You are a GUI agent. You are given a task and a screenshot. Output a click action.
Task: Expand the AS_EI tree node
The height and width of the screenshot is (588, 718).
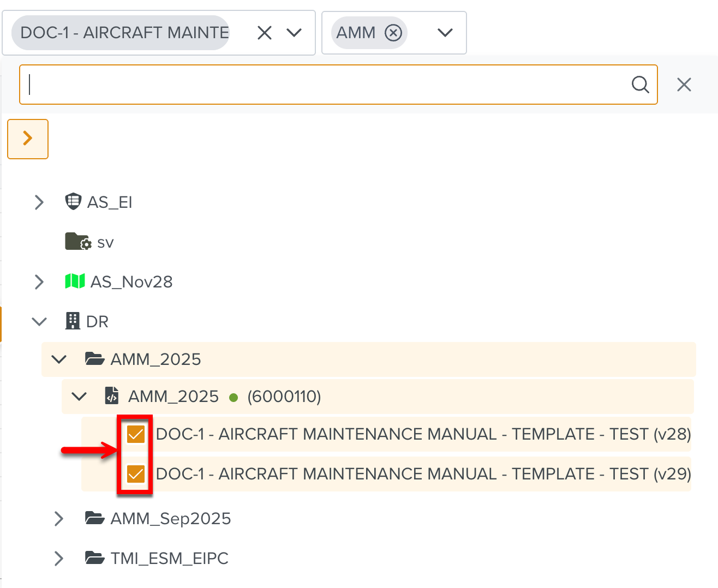pos(39,202)
